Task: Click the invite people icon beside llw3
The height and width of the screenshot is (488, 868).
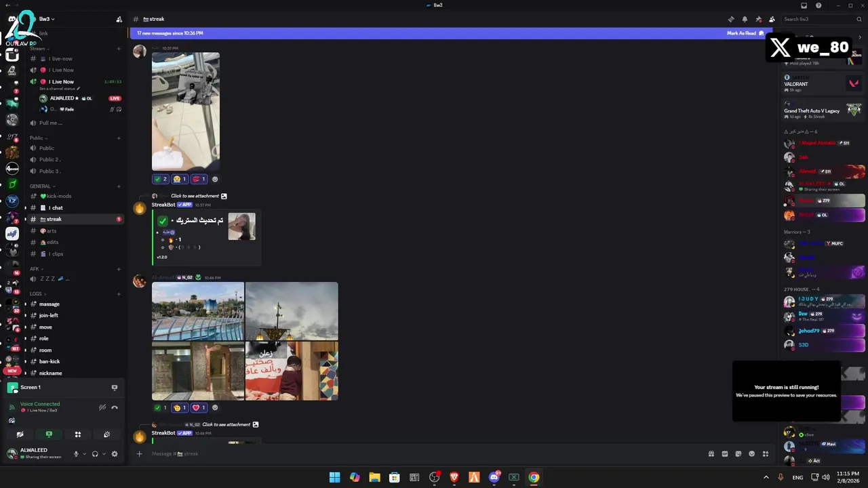Action: [x=119, y=19]
